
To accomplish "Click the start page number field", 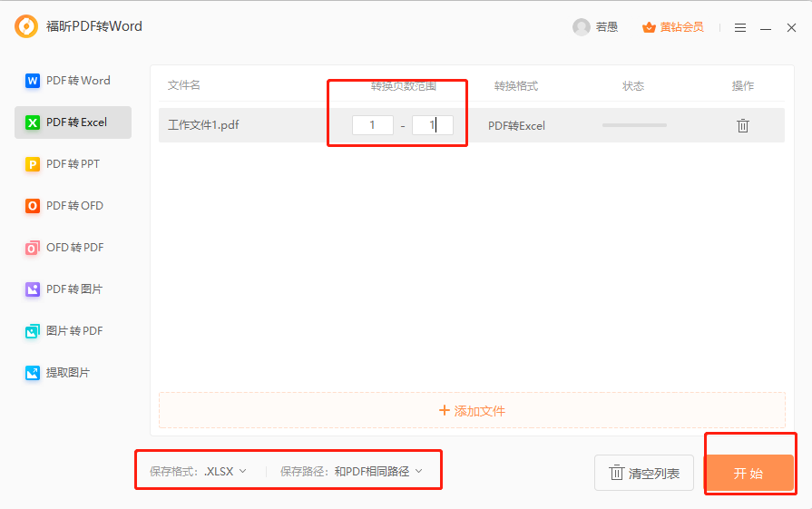I will 372,125.
